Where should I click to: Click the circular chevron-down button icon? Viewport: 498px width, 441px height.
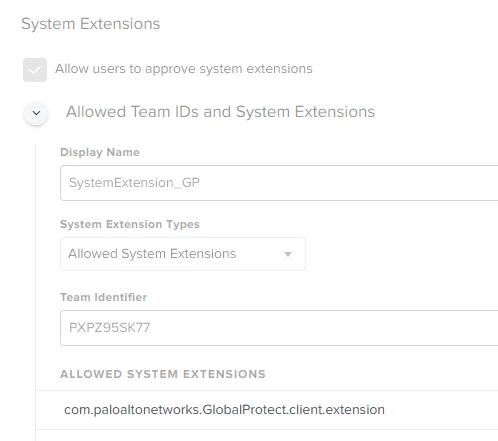pos(36,113)
